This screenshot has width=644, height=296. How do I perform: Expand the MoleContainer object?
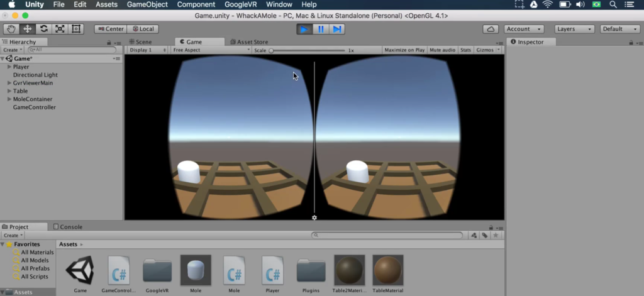(x=9, y=99)
